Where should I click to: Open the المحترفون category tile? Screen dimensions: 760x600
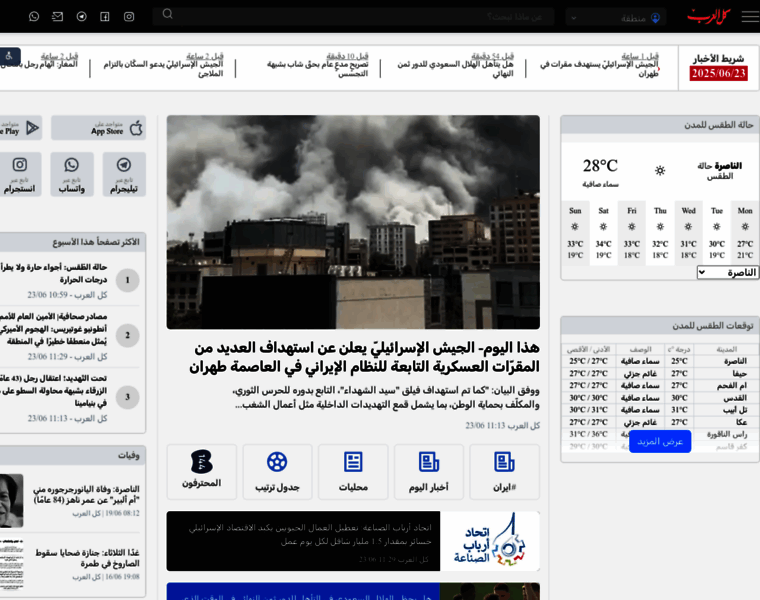pos(202,472)
